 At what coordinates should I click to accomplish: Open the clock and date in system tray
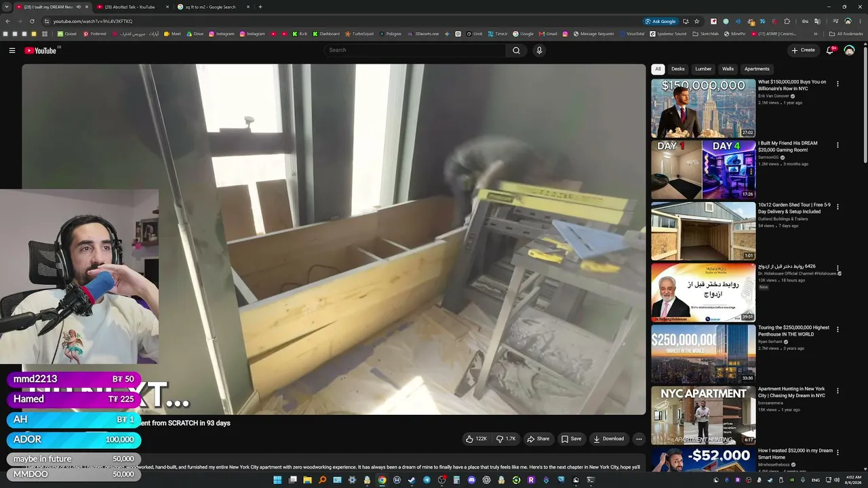(854, 480)
